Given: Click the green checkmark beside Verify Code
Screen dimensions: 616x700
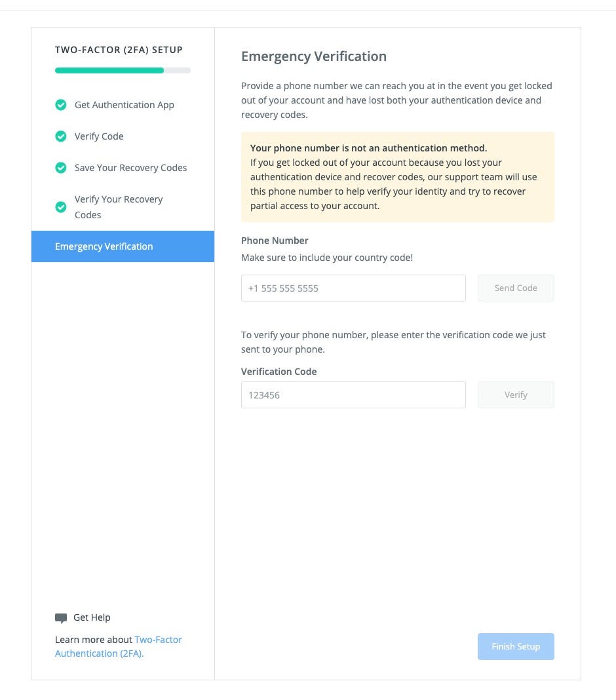Looking at the screenshot, I should (x=61, y=136).
